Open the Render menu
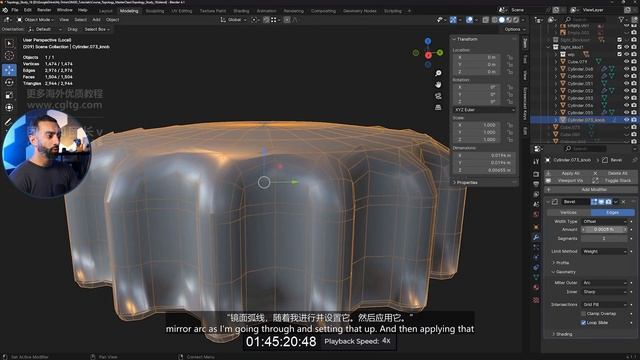The width and height of the screenshot is (640, 360). 44,10
